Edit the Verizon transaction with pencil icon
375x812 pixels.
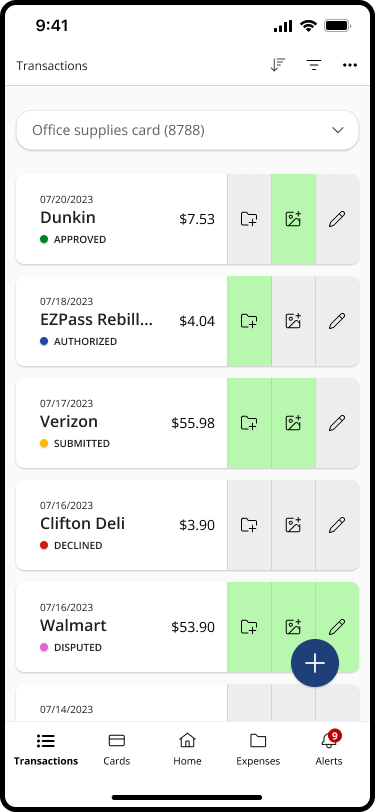pyautogui.click(x=337, y=423)
